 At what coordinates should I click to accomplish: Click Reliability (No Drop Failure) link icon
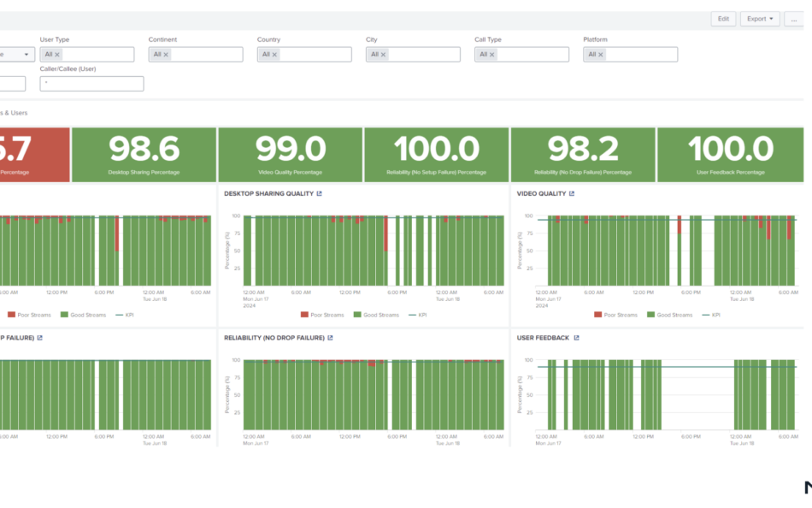point(331,338)
